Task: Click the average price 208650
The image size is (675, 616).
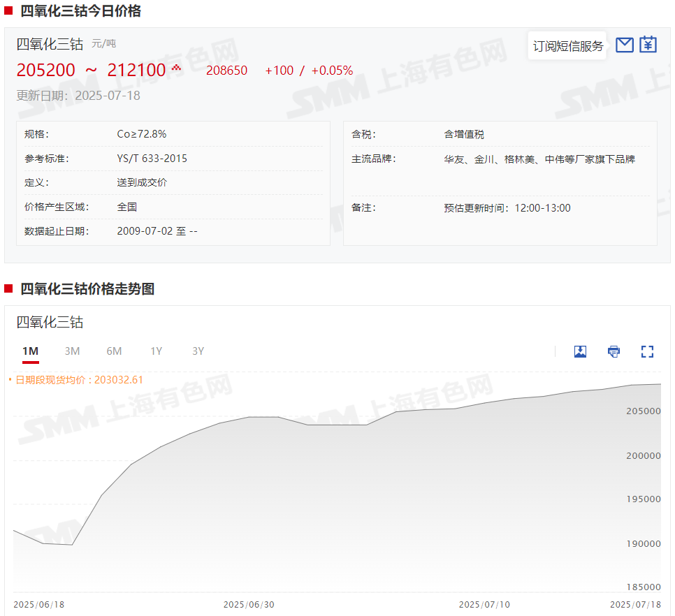Action: [x=226, y=71]
